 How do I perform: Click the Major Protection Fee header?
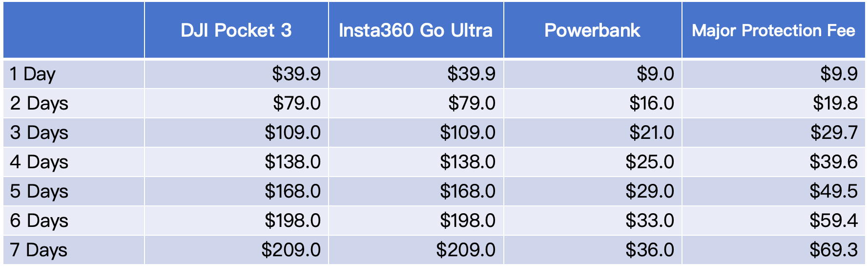tap(773, 30)
